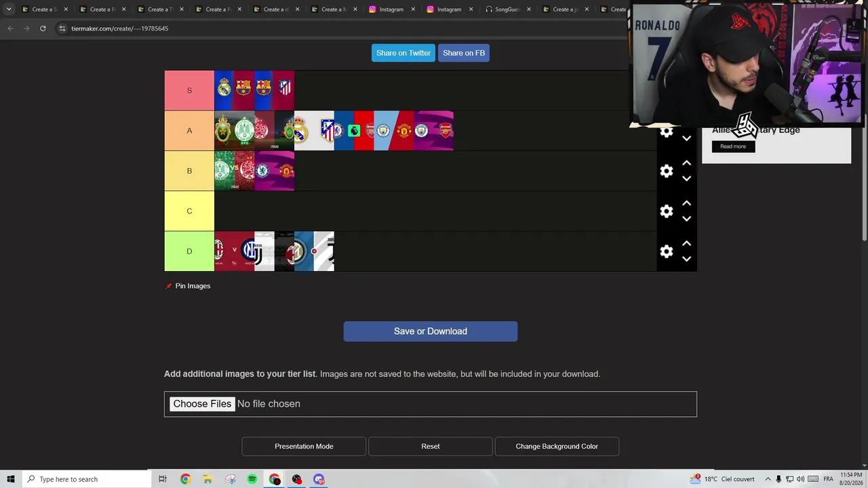View site information icon in address bar
This screenshot has width=868, height=488.
pyautogui.click(x=62, y=28)
